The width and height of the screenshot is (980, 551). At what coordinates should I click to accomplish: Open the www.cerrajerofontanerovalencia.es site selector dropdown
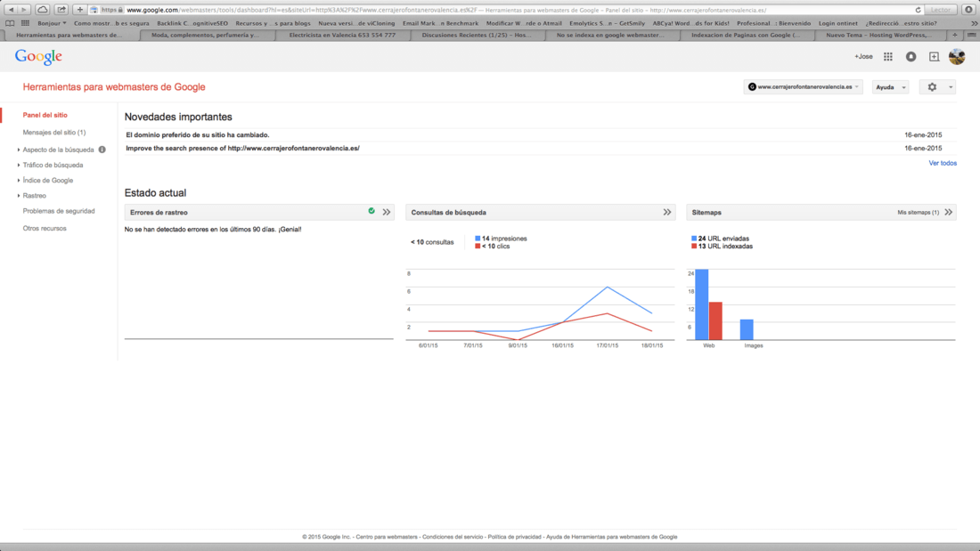point(803,87)
